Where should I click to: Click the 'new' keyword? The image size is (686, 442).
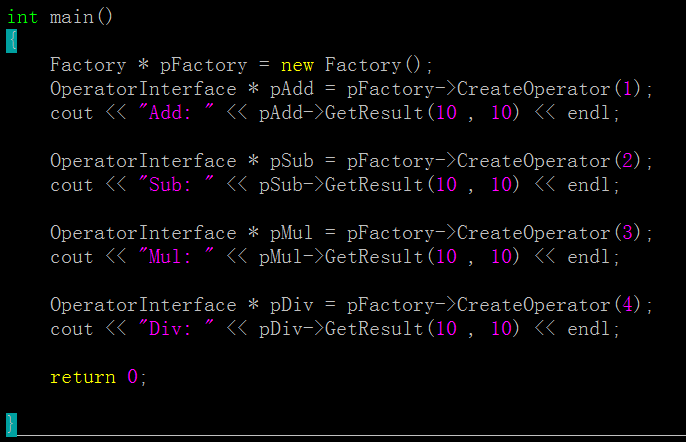pos(297,66)
